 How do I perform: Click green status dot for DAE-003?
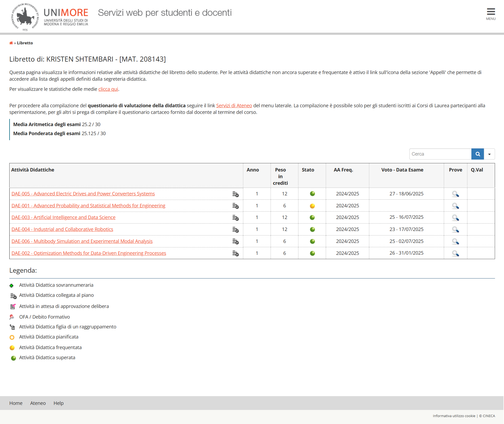[312, 218]
